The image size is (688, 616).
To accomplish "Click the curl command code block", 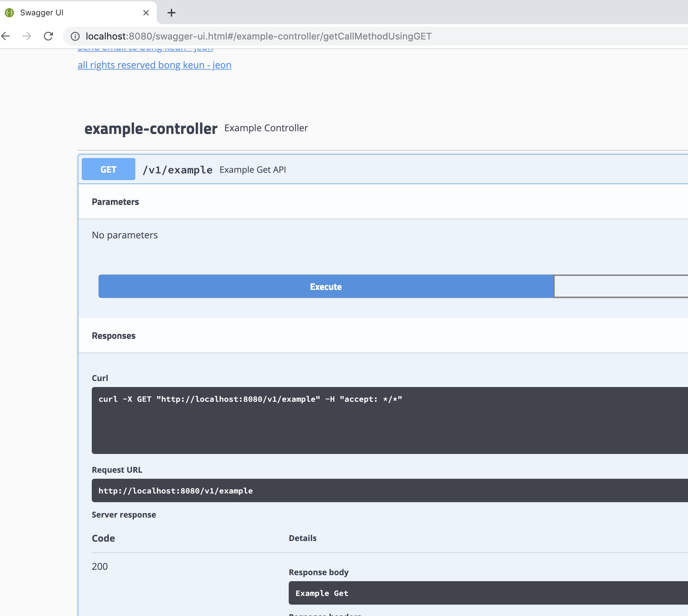I will 390,420.
